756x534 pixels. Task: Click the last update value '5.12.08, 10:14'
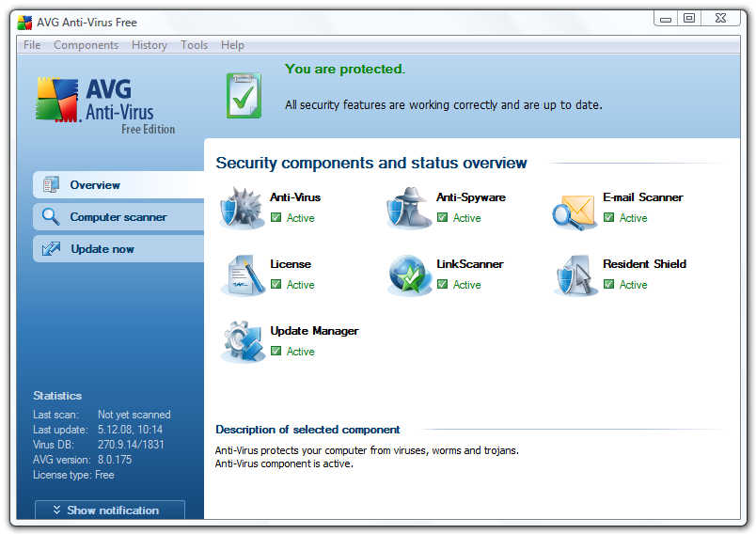pyautogui.click(x=130, y=430)
